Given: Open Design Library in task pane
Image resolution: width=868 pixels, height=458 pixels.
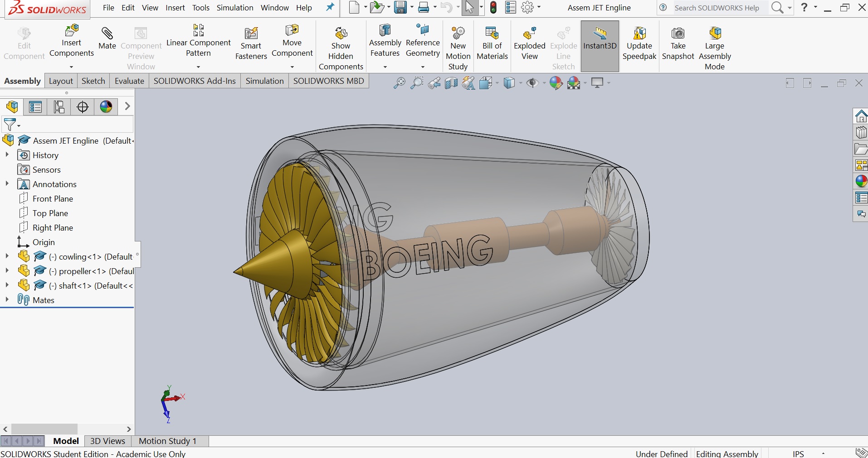Looking at the screenshot, I should [861, 133].
